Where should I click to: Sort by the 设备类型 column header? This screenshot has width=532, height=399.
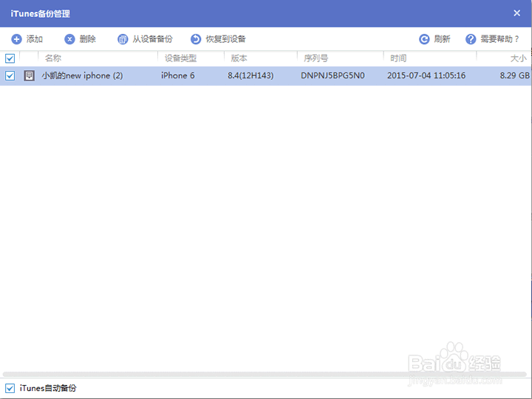pos(180,58)
